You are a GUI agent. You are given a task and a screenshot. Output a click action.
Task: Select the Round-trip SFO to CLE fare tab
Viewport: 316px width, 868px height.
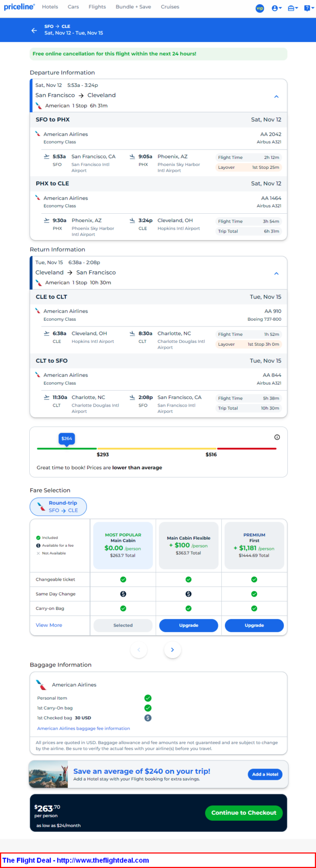click(x=58, y=507)
